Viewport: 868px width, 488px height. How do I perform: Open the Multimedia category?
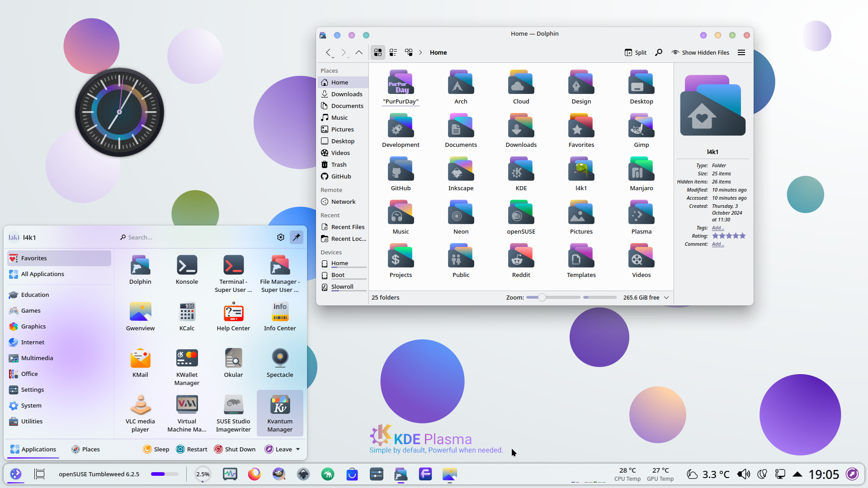point(59,358)
